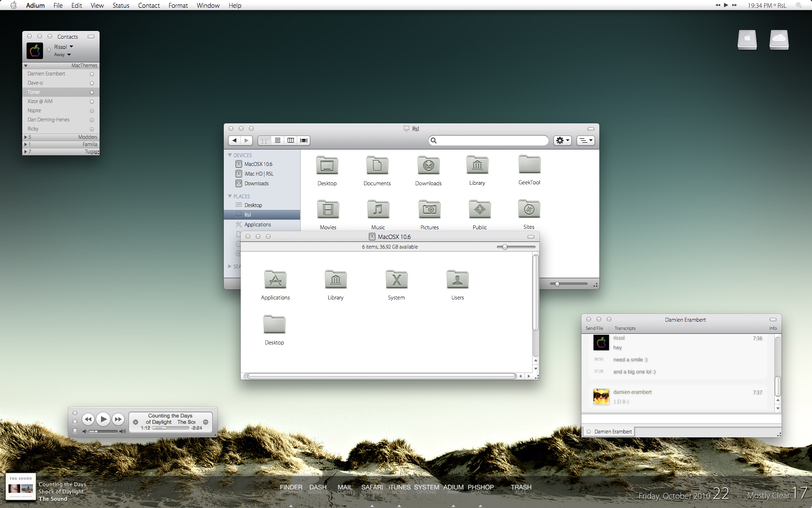Play track in iTunes mini player
Image resolution: width=812 pixels, height=508 pixels.
click(x=103, y=419)
